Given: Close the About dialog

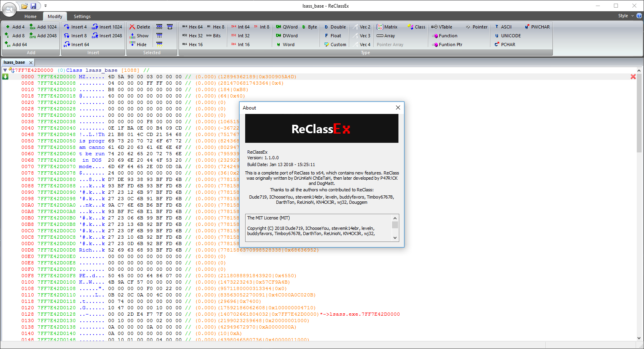Looking at the screenshot, I should click(398, 108).
